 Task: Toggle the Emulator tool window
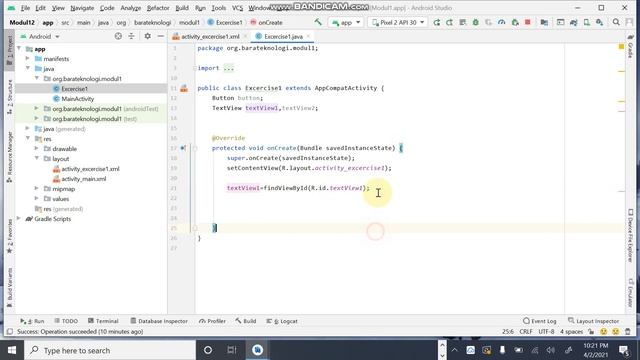click(631, 293)
